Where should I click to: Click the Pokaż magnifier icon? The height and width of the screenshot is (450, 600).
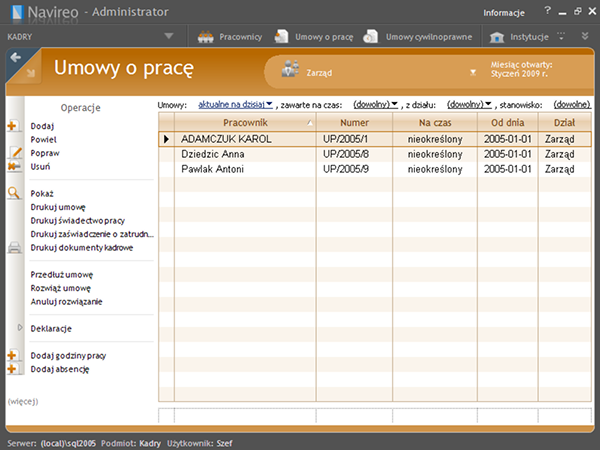(14, 193)
